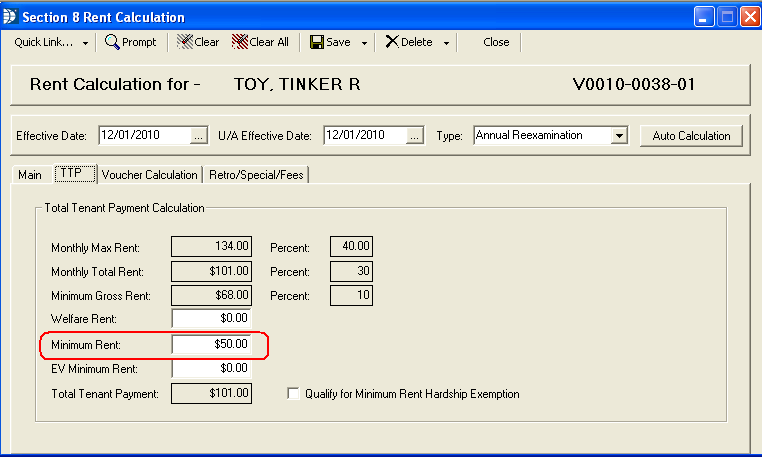Screen dimensions: 762x457
Task: Select the TTP tab
Action: click(x=74, y=173)
